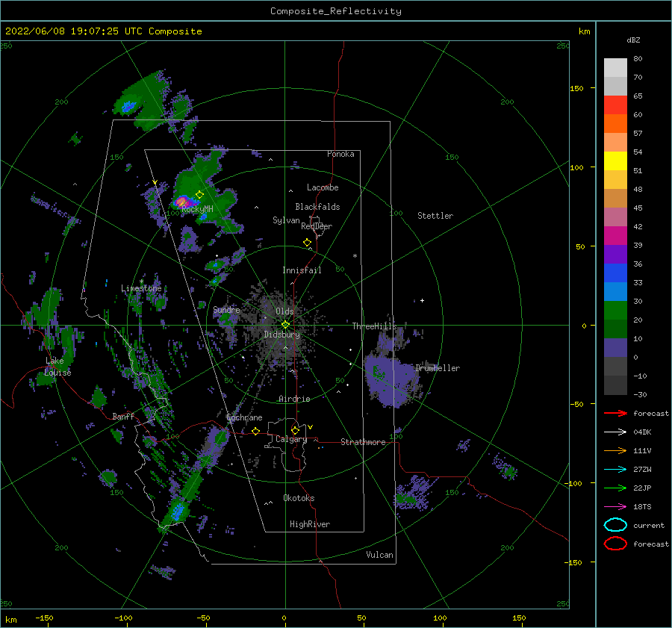Click the Calgary city label
Screen dimensions: 672x628
(291, 439)
